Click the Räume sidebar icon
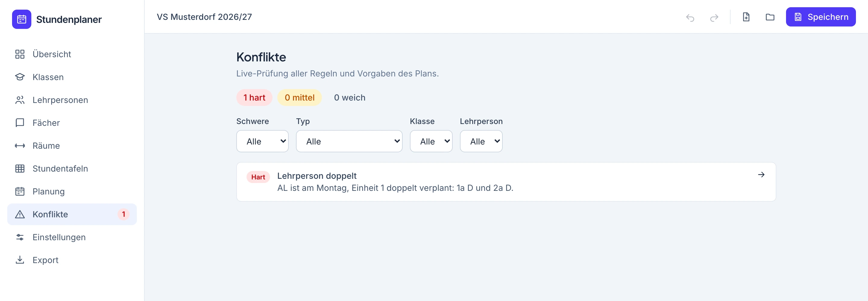 (20, 146)
